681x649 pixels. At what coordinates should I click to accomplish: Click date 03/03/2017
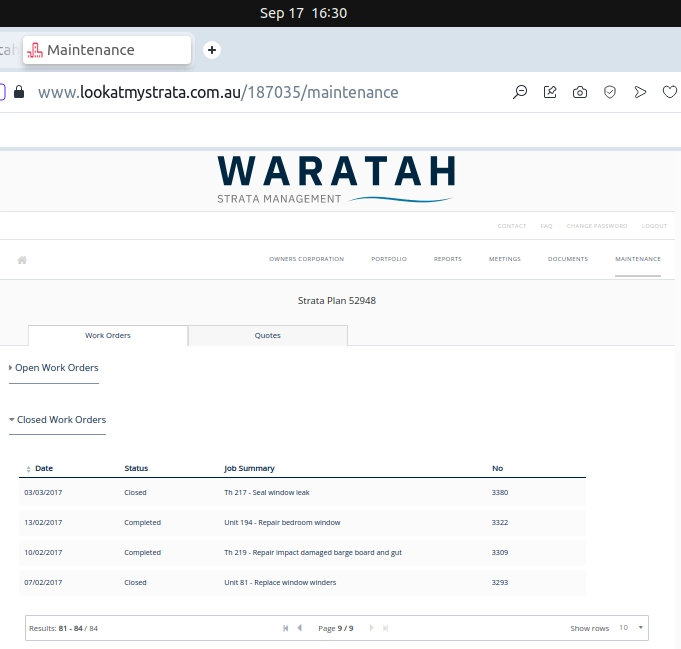coord(43,493)
